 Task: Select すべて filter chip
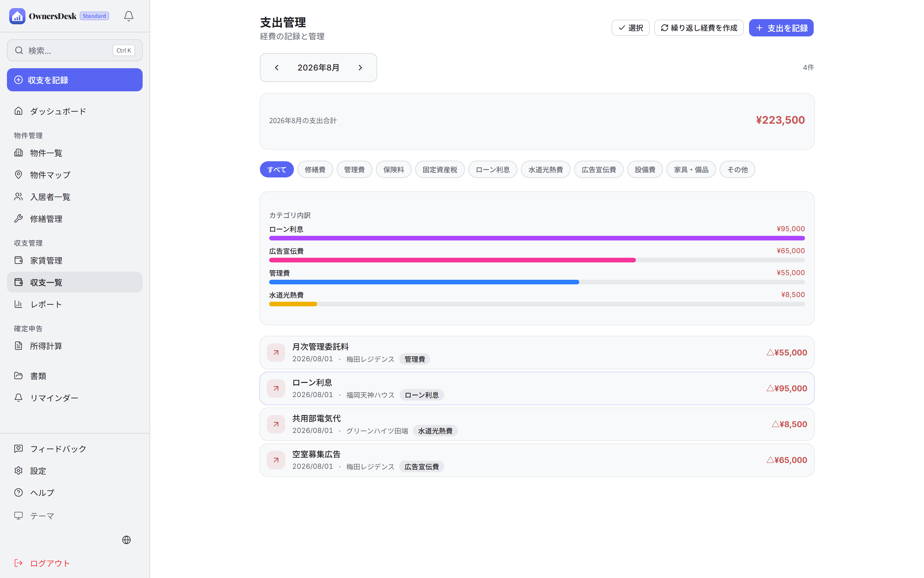coord(277,169)
